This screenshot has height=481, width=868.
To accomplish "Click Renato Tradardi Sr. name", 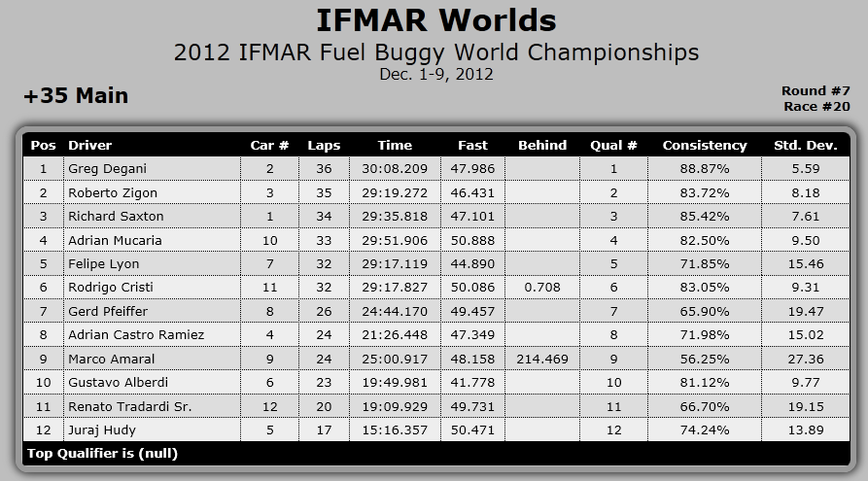I will 130,406.
